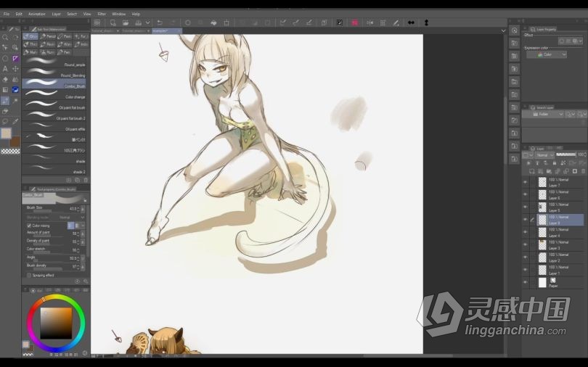
Task: Switch to the highlighted canvas document tab
Action: click(x=166, y=30)
